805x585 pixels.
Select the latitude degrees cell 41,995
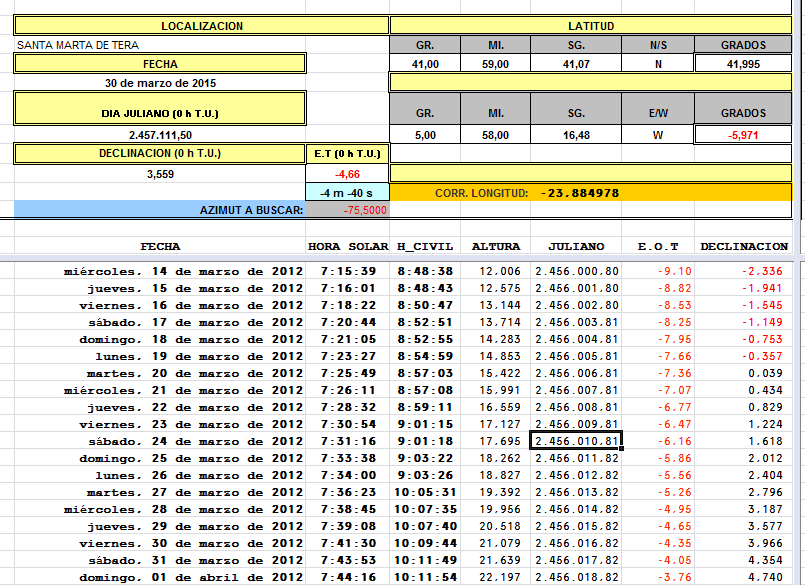pyautogui.click(x=743, y=63)
